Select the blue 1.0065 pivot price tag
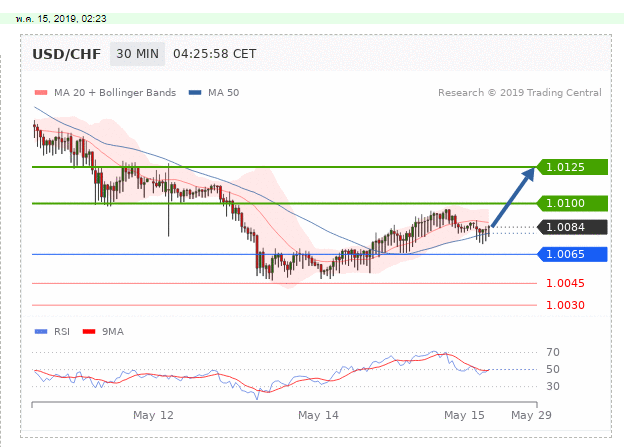The width and height of the screenshot is (624, 447). tap(572, 254)
